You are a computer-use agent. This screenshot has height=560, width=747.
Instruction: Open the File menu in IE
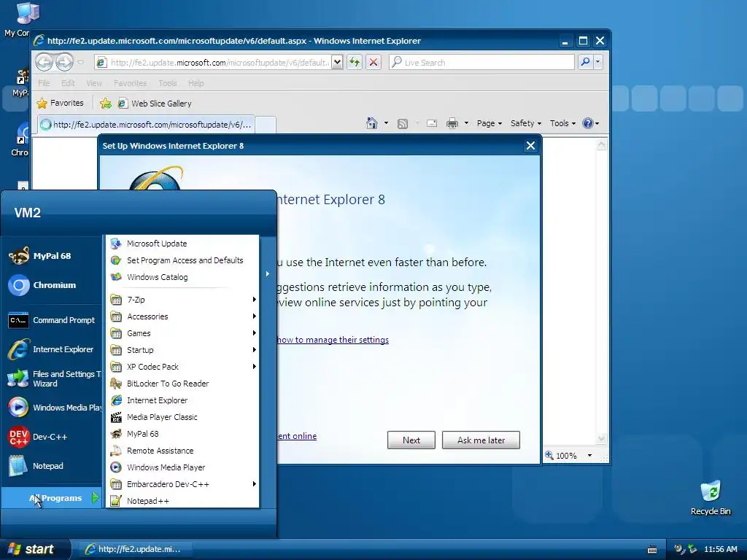click(x=44, y=83)
